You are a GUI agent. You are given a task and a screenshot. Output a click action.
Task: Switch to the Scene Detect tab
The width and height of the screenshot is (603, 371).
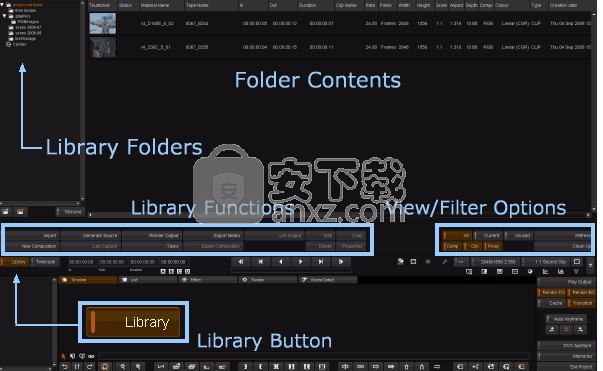coord(328,280)
